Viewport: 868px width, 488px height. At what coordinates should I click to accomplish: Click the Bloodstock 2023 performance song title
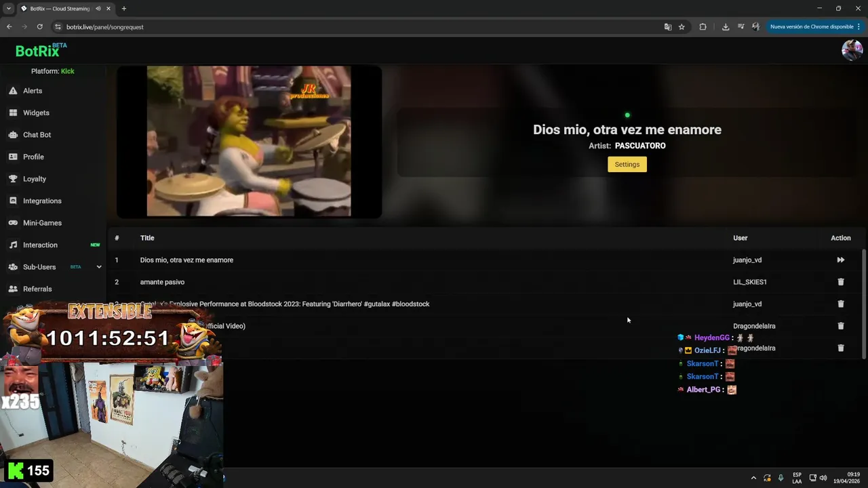click(285, 304)
